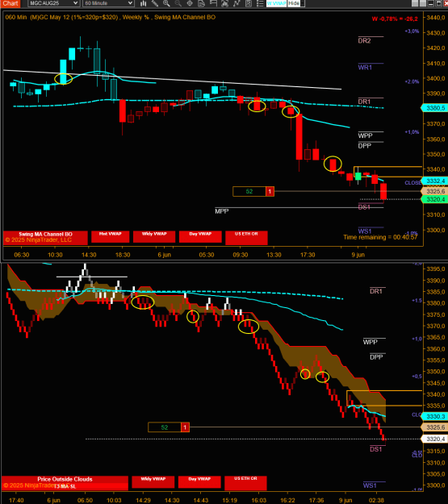This screenshot has height=504, width=448.
Task: Select the Chart tab
Action: 10,3
